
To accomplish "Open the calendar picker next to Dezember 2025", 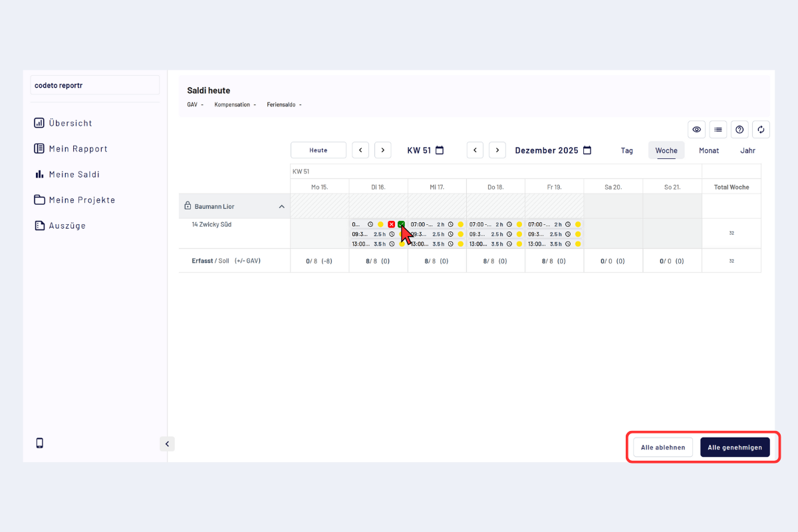I will [x=587, y=150].
